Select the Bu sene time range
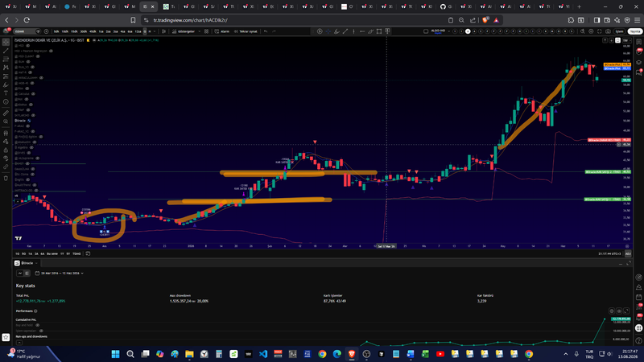The image size is (644, 362). click(52, 253)
